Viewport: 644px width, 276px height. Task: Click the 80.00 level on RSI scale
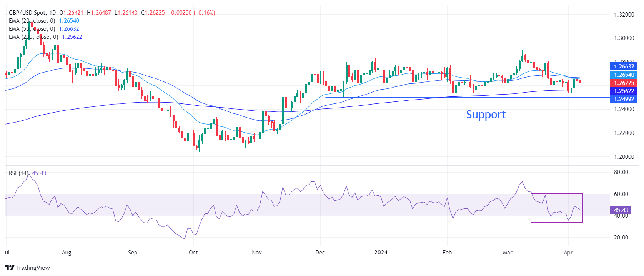pos(621,172)
